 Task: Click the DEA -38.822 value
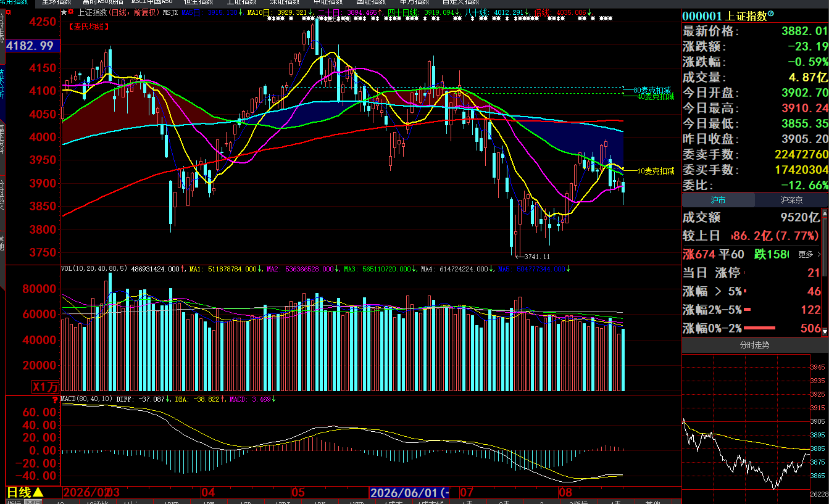[198, 399]
